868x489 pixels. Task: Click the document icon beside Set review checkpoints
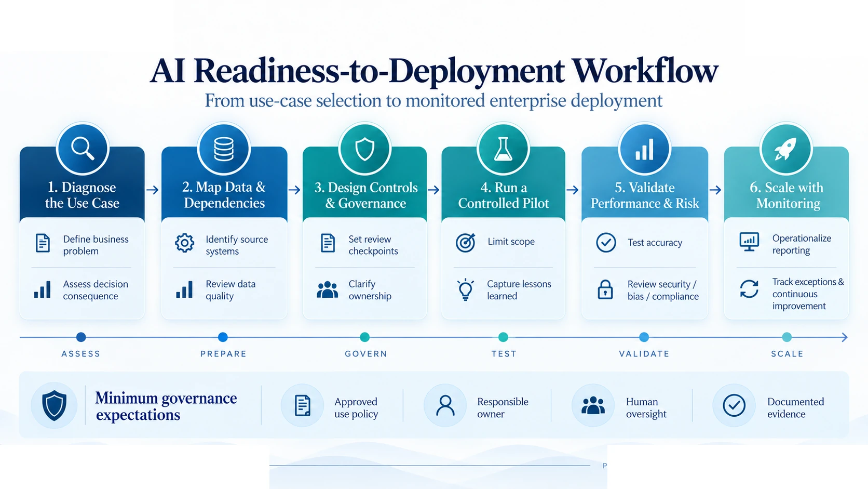(x=328, y=243)
